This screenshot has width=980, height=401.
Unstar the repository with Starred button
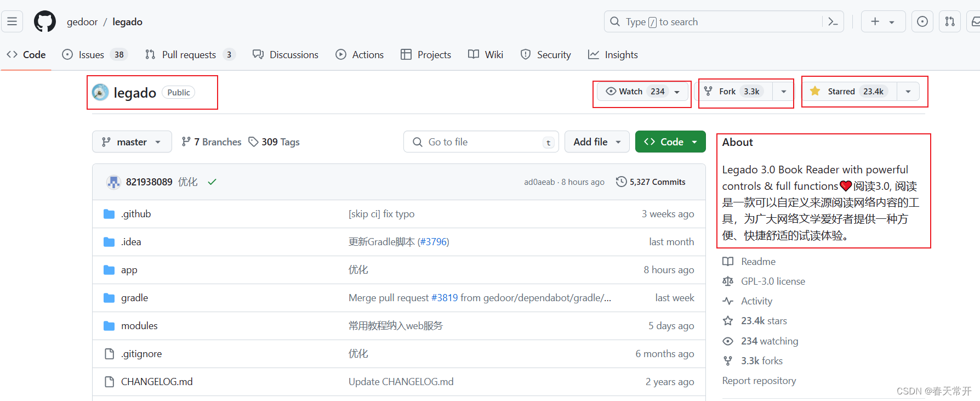click(x=850, y=91)
